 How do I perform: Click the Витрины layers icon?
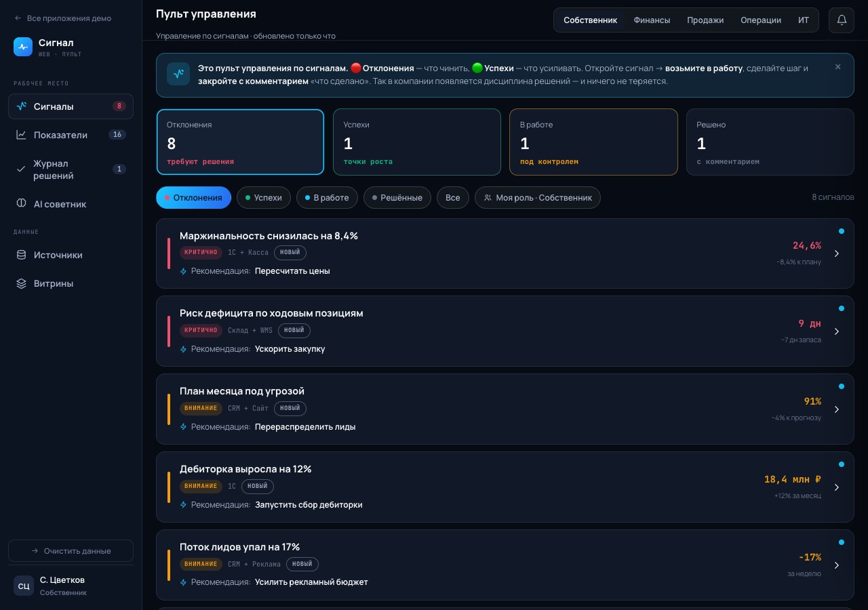pos(21,283)
